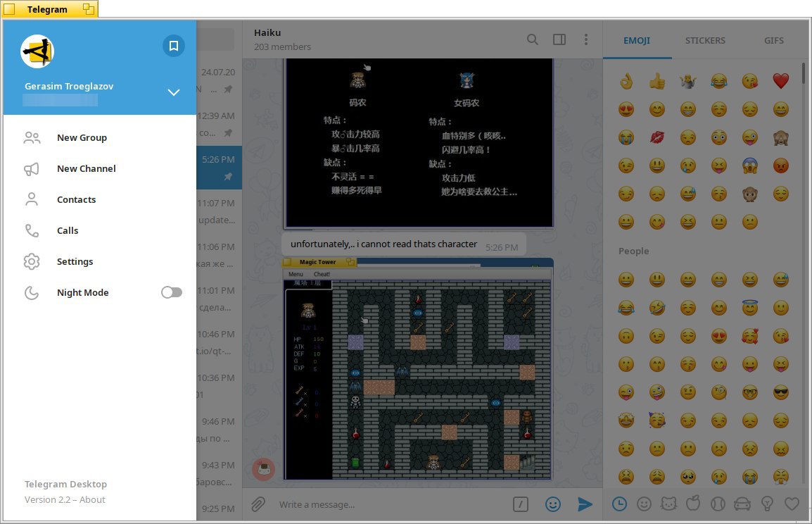This screenshot has height=524, width=812.
Task: Search in the Haiku chat
Action: [x=533, y=39]
